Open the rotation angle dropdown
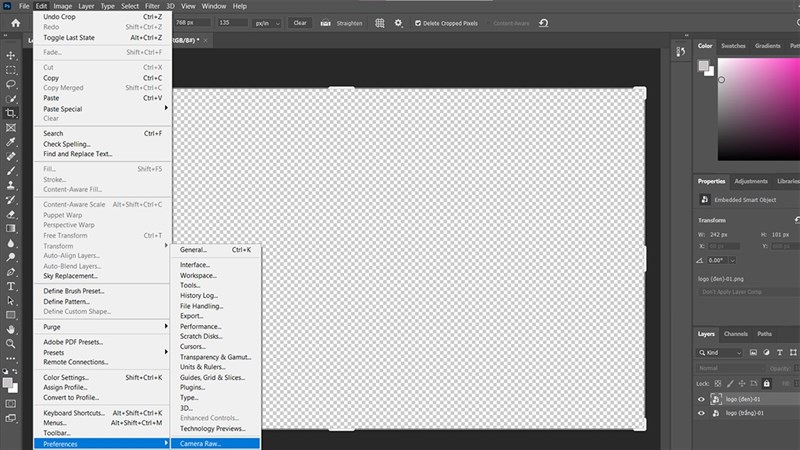The height and width of the screenshot is (450, 800). click(x=733, y=260)
